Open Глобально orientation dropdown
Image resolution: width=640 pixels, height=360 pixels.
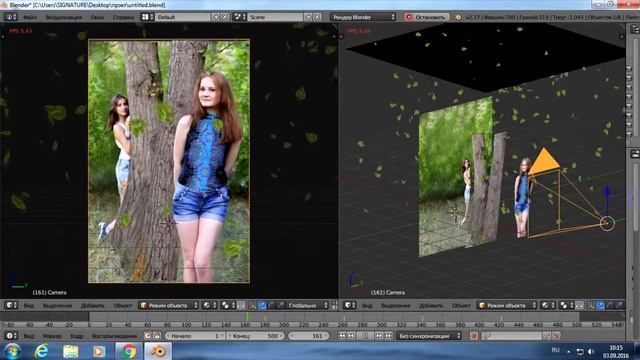point(307,305)
